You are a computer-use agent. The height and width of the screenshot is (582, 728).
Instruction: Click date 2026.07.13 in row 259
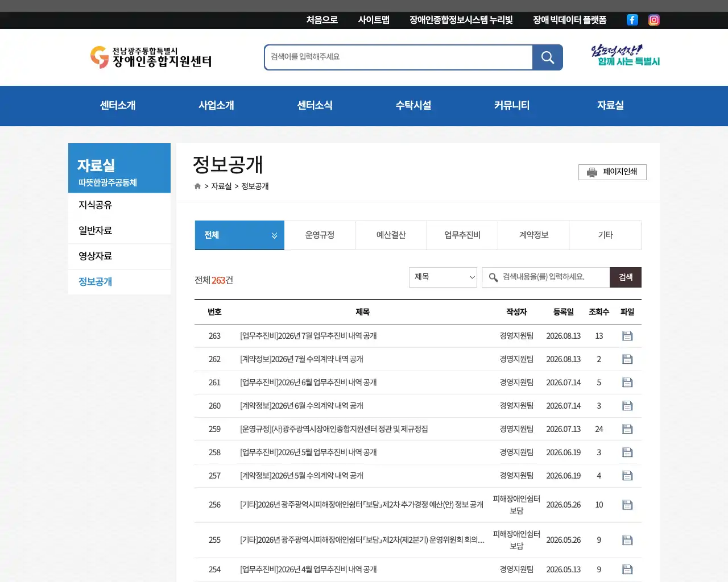tap(564, 429)
